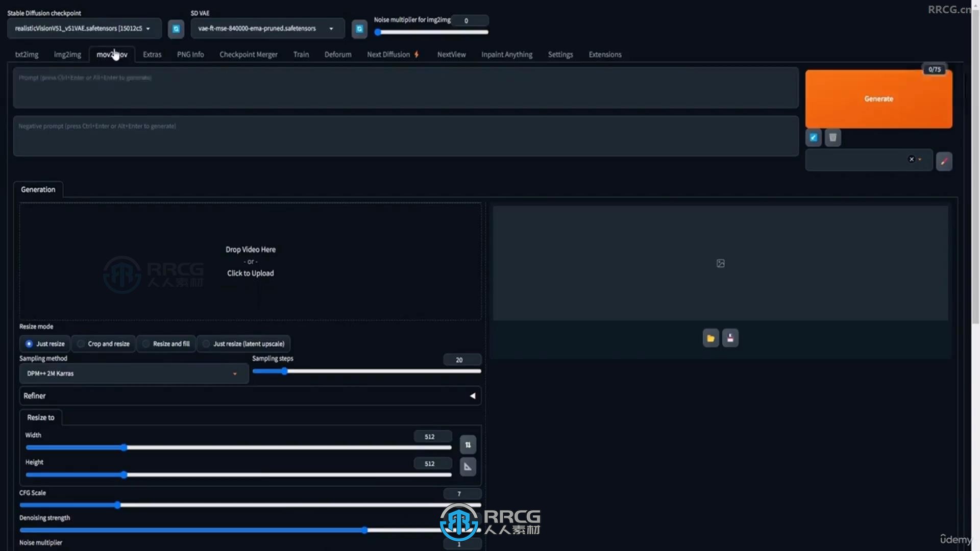Screen dimensions: 980x551
Task: Adjust Noise multiplier for img2img slider
Action: 431,32
